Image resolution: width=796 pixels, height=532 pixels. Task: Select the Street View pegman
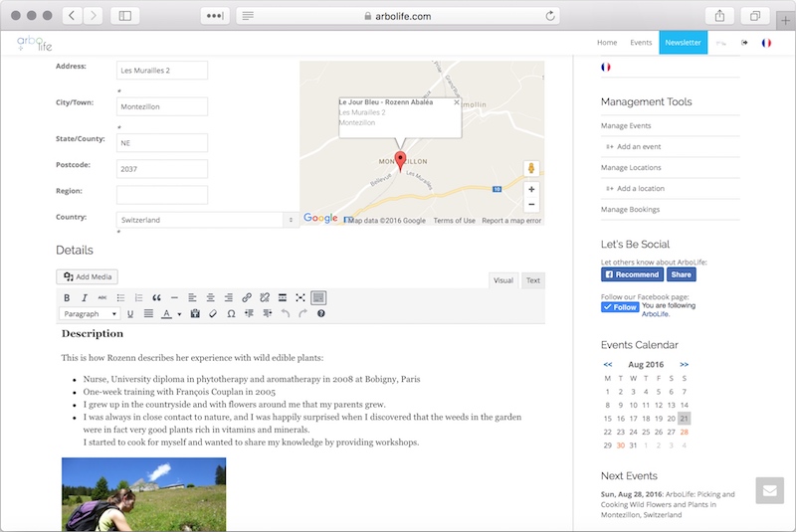point(531,168)
